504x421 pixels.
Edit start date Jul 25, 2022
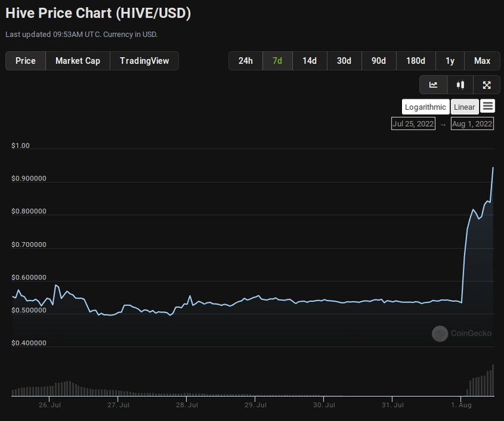pyautogui.click(x=413, y=124)
